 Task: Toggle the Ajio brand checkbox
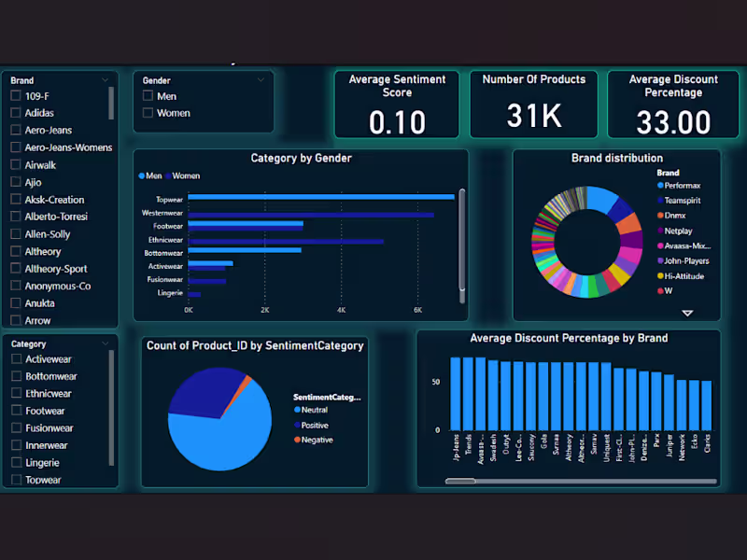[16, 182]
